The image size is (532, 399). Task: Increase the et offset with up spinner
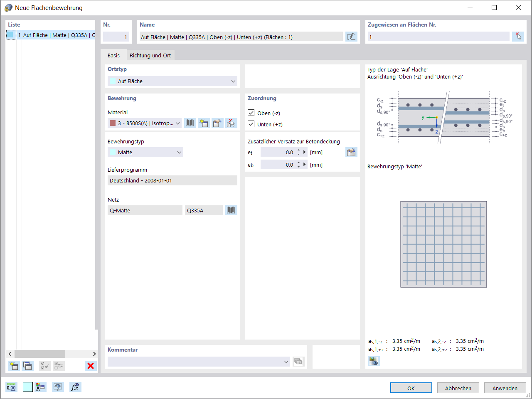pos(298,150)
